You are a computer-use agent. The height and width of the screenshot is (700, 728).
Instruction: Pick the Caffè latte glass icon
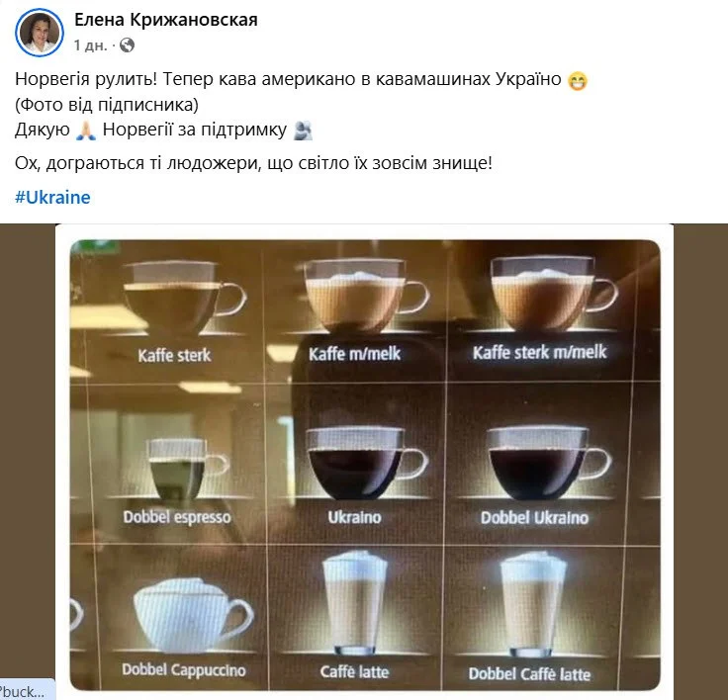(355, 603)
